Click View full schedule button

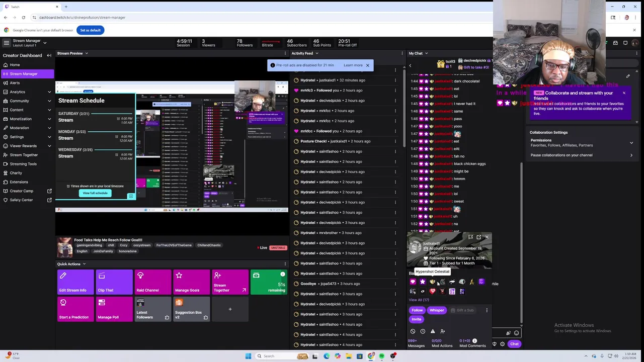pyautogui.click(x=95, y=193)
